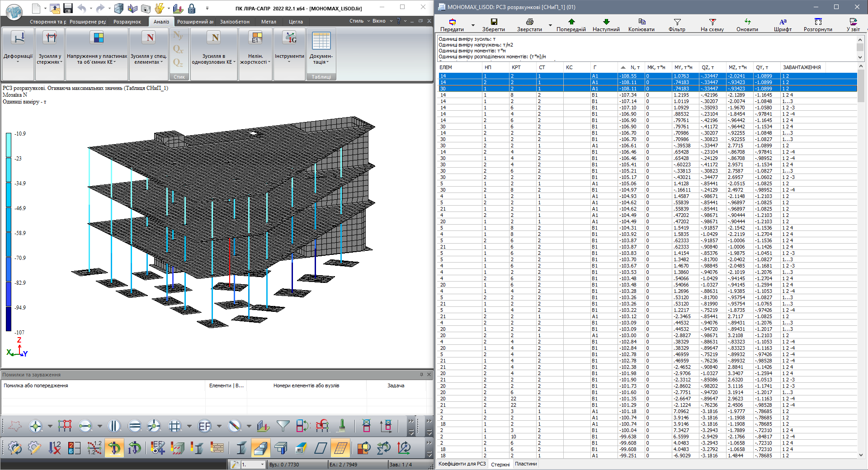Switch to the Пластини tab in results table
868x470 pixels.
(526, 464)
